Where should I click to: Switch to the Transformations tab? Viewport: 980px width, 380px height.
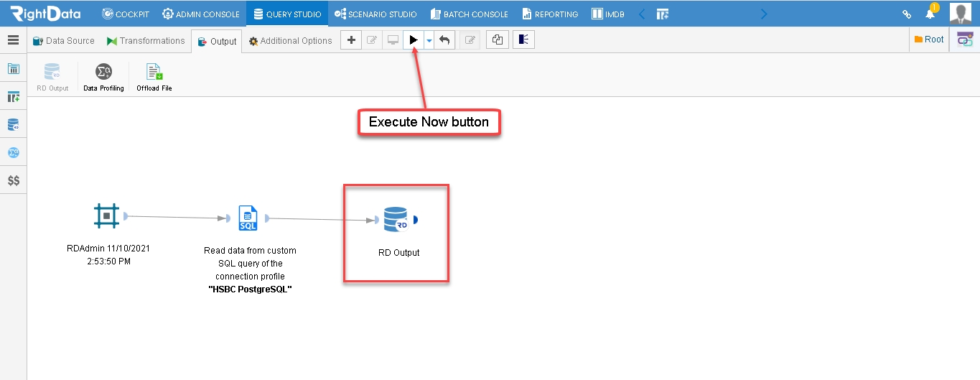tap(146, 41)
